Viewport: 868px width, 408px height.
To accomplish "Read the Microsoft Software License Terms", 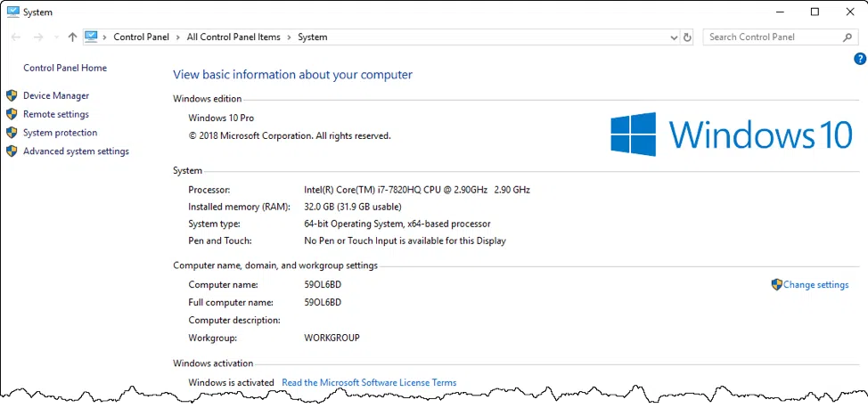I will (369, 382).
